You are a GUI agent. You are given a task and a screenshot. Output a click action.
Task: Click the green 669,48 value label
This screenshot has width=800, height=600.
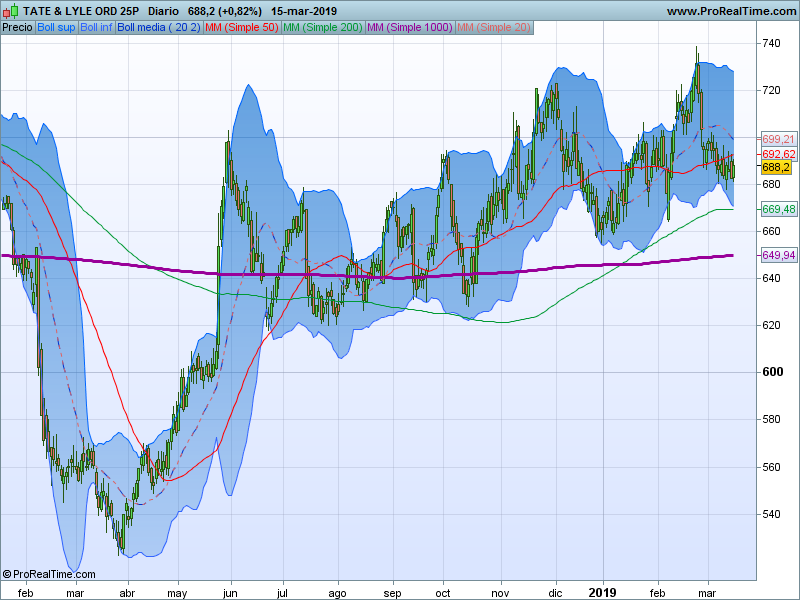pos(779,209)
